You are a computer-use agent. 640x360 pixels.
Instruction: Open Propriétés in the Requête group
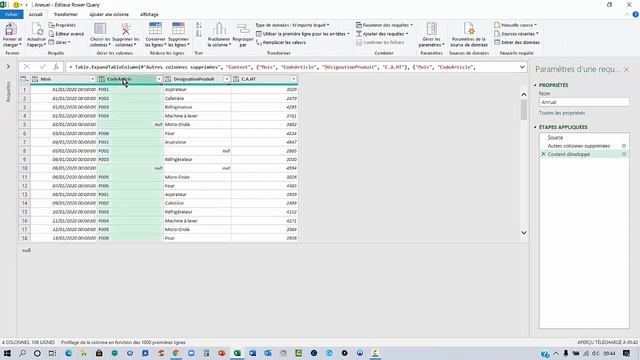point(62,25)
